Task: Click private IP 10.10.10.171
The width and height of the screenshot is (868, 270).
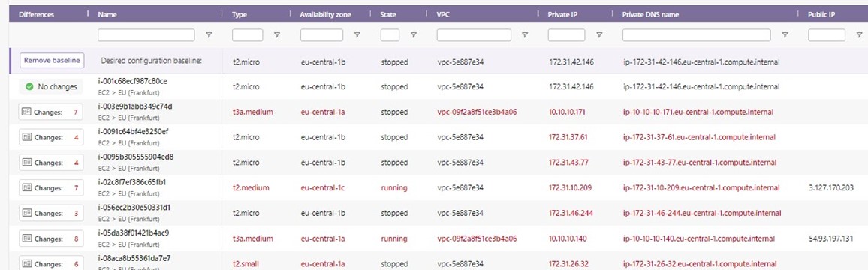Action: coord(567,112)
